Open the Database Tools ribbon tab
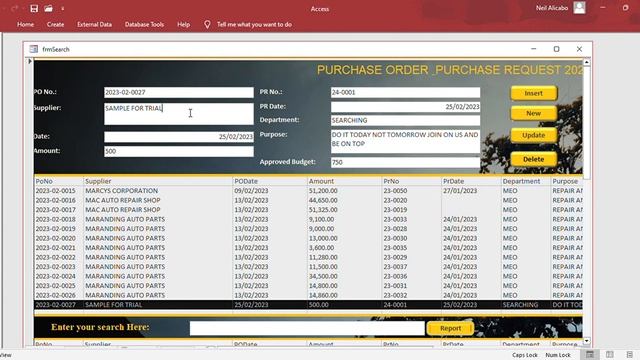This screenshot has width=640, height=360. click(144, 24)
